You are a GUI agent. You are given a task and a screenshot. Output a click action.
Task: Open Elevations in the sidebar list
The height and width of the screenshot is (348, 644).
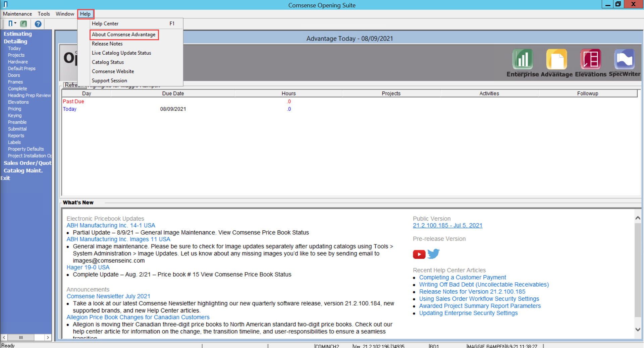tap(18, 102)
